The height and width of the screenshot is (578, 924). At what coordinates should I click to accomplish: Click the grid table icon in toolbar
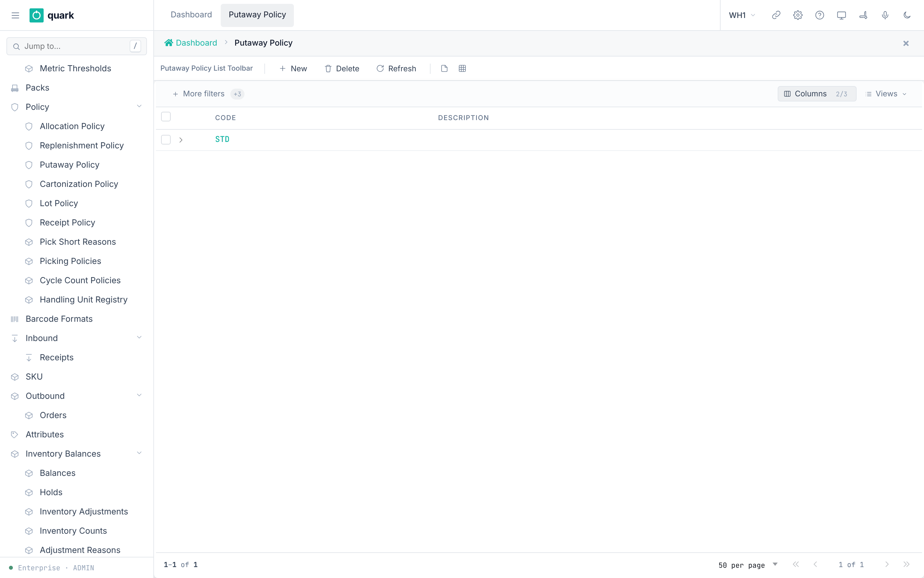coord(462,68)
